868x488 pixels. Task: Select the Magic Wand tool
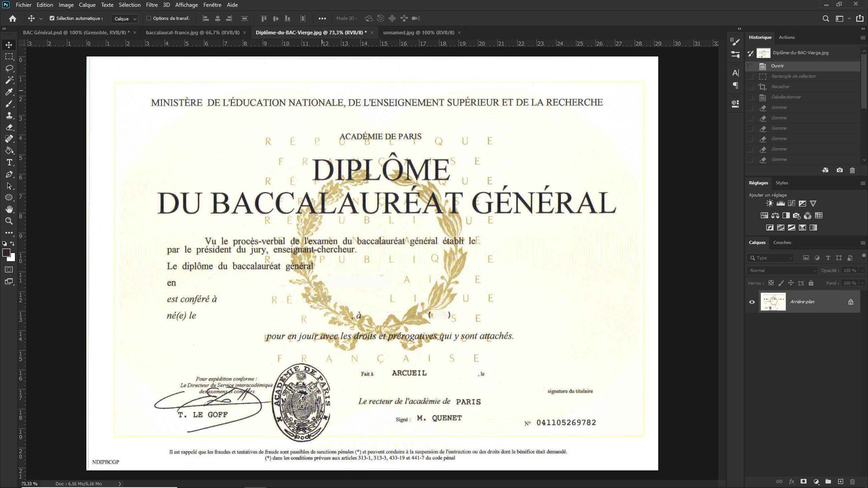coord(9,80)
